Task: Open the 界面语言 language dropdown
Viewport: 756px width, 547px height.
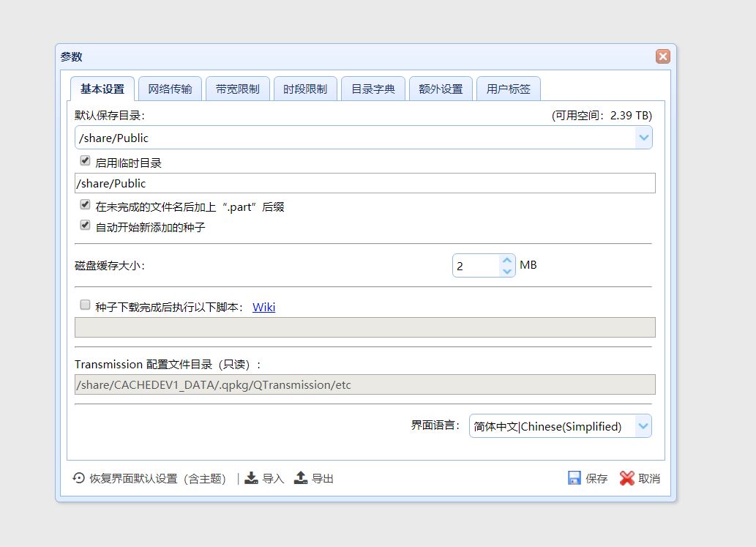Action: click(643, 425)
